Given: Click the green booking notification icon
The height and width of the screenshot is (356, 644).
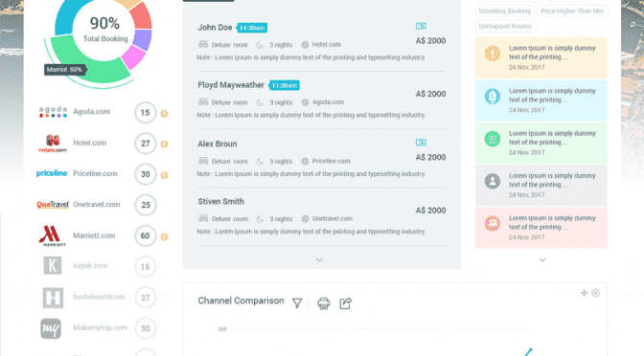Looking at the screenshot, I should 492,139.
